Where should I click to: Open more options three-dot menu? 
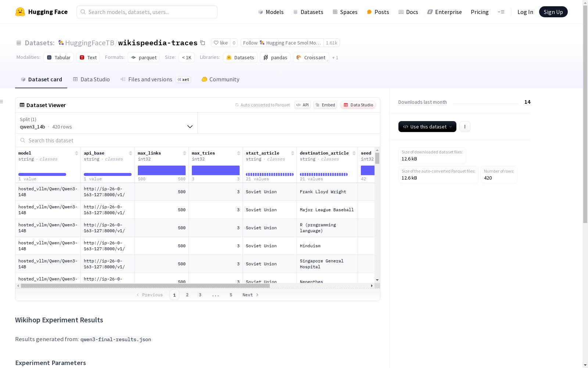(465, 127)
